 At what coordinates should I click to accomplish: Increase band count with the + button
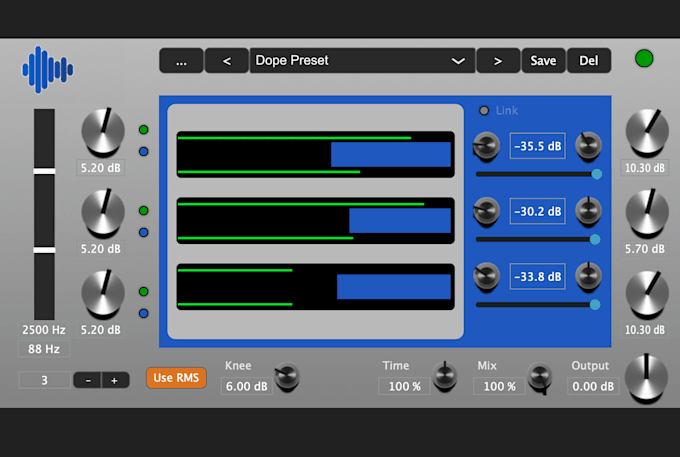[x=114, y=380]
